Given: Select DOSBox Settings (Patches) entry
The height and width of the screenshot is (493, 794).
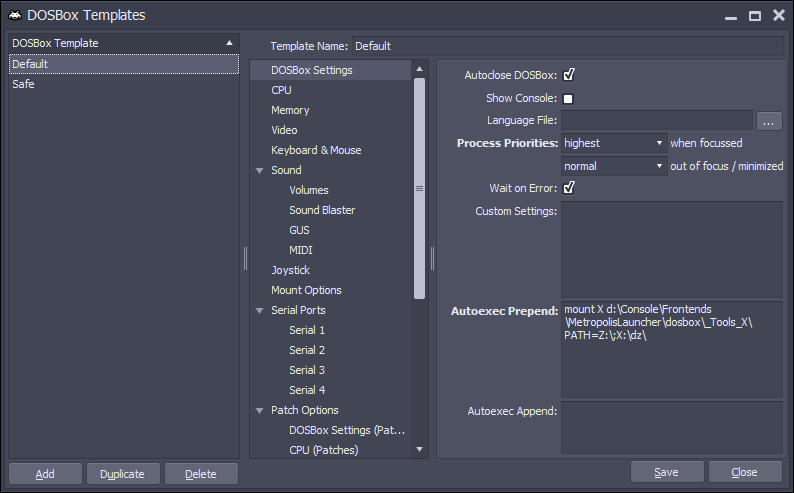Looking at the screenshot, I should click(347, 430).
